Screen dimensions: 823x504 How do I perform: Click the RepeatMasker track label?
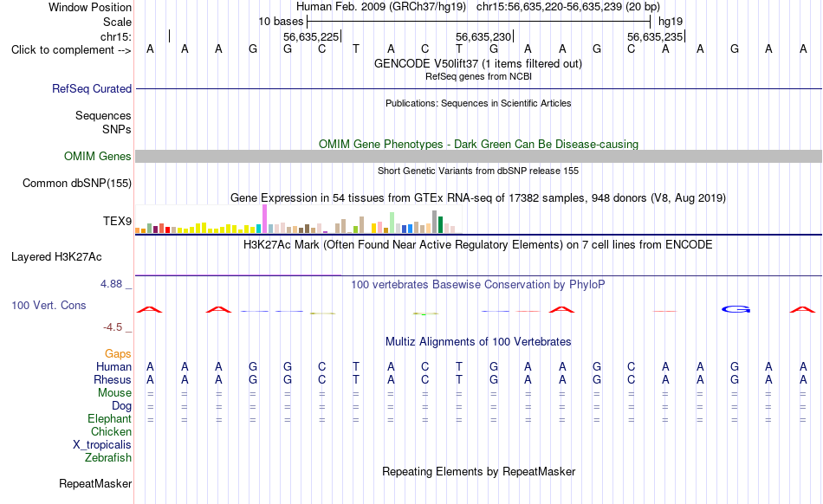(x=95, y=483)
